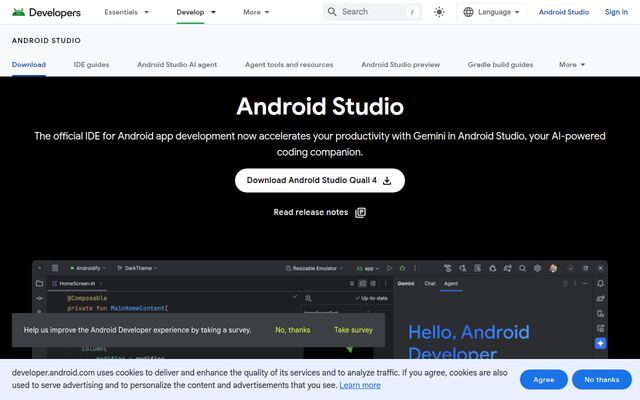The height and width of the screenshot is (400, 640).
Task: Go to the Android Studio preview tab
Action: (400, 64)
